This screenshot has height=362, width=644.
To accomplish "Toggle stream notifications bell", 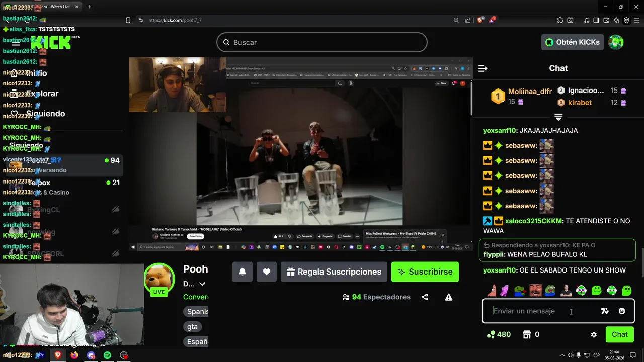I will pos(243,271).
